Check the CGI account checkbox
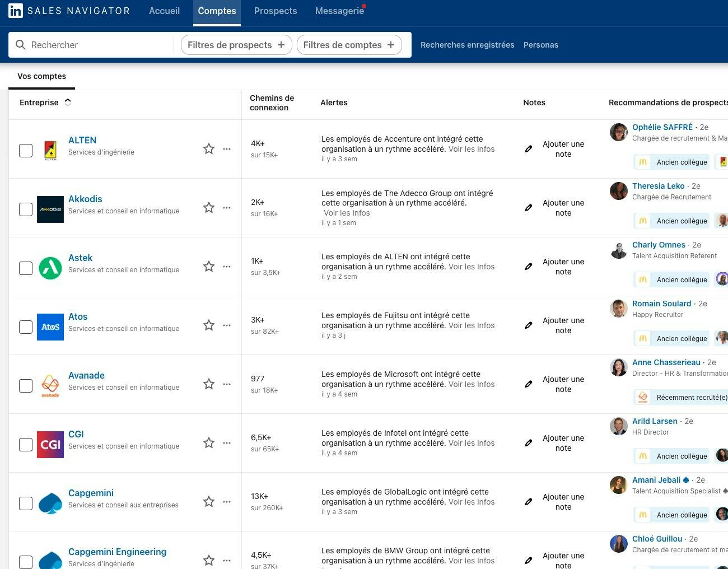Viewport: 728px width, 569px height. (x=26, y=445)
